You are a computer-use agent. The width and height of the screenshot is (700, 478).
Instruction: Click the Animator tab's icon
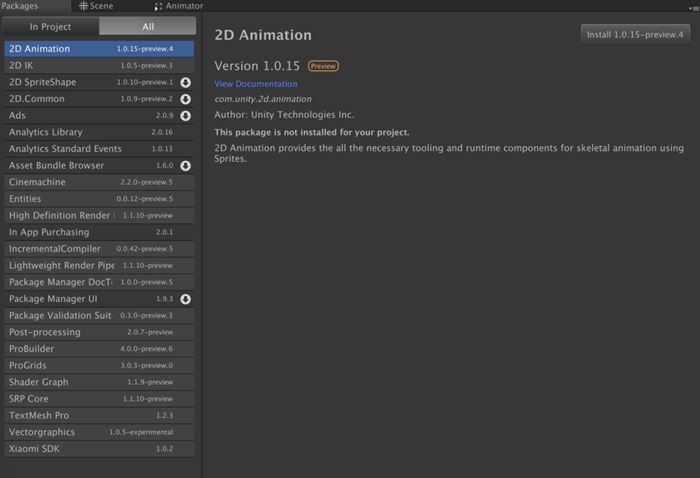tap(158, 6)
